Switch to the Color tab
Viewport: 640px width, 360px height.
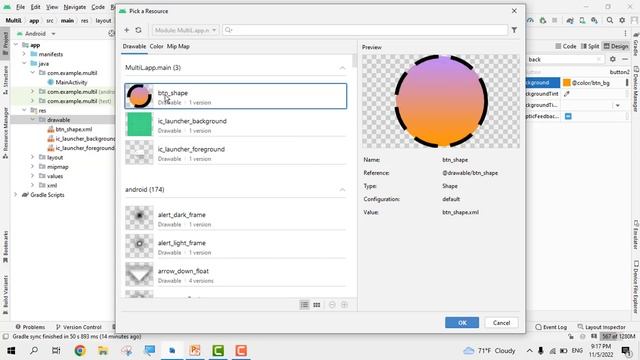[x=156, y=47]
